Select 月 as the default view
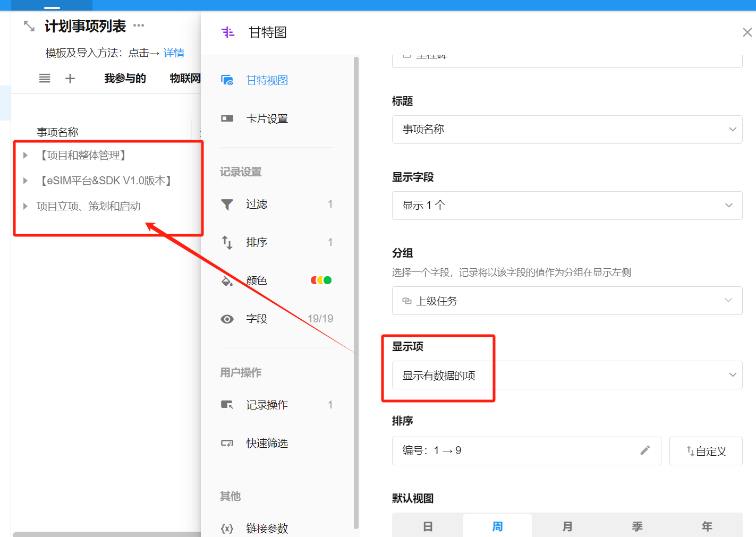 coord(567,526)
